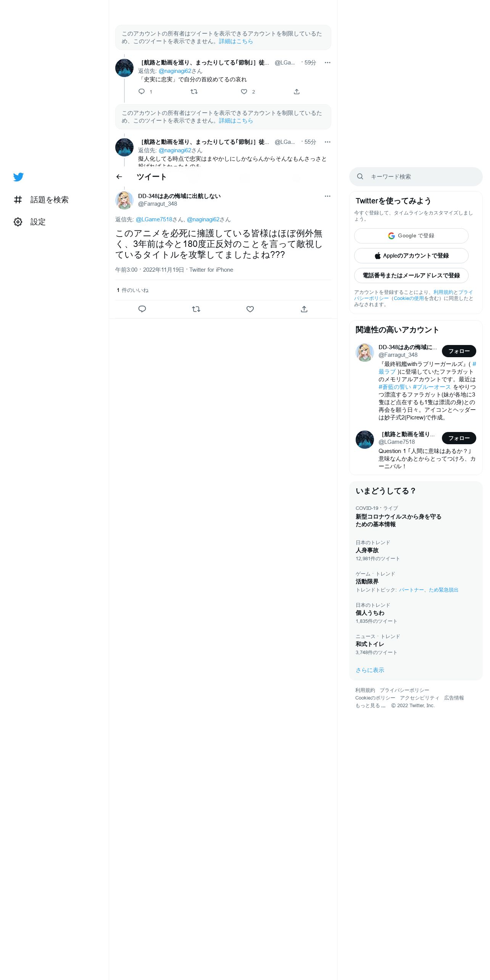Image resolution: width=490 pixels, height=980 pixels.
Task: Like the 59分 reply showing 2 likes
Action: tap(244, 92)
